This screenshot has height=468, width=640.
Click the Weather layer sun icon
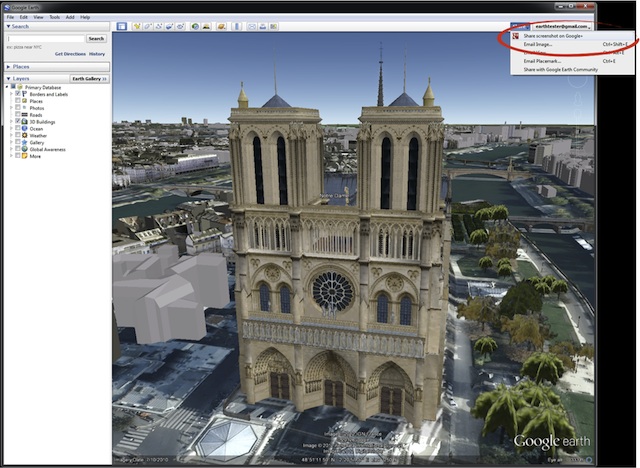point(24,135)
